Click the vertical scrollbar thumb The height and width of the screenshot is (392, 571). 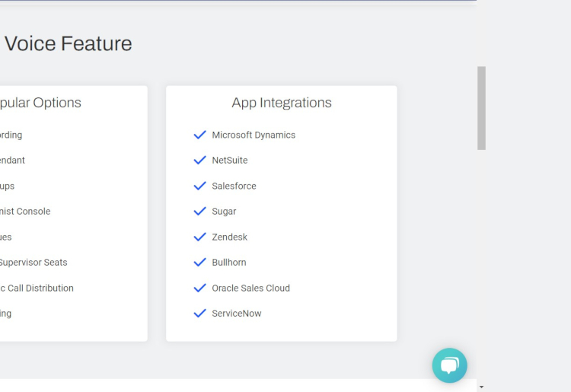point(481,108)
